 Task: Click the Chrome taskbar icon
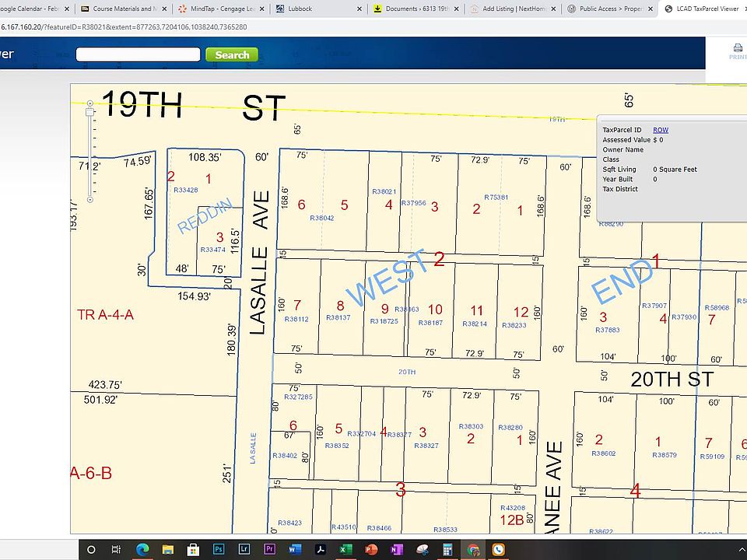tap(473, 550)
